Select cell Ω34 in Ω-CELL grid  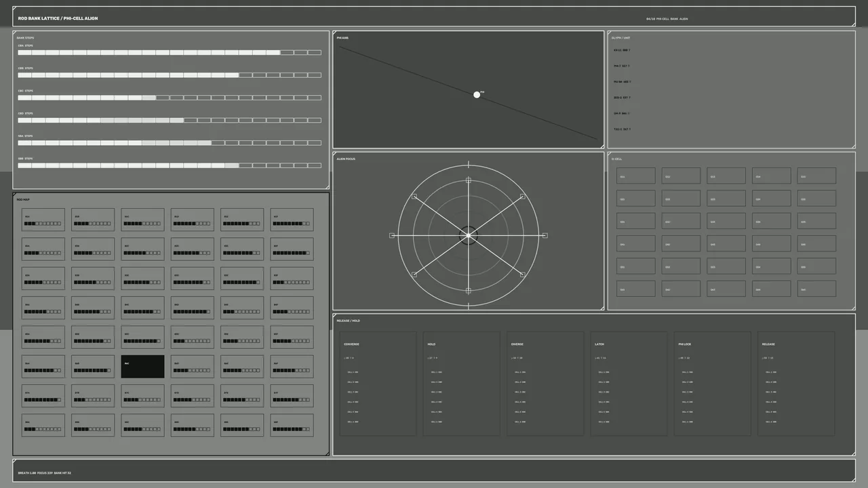772,221
